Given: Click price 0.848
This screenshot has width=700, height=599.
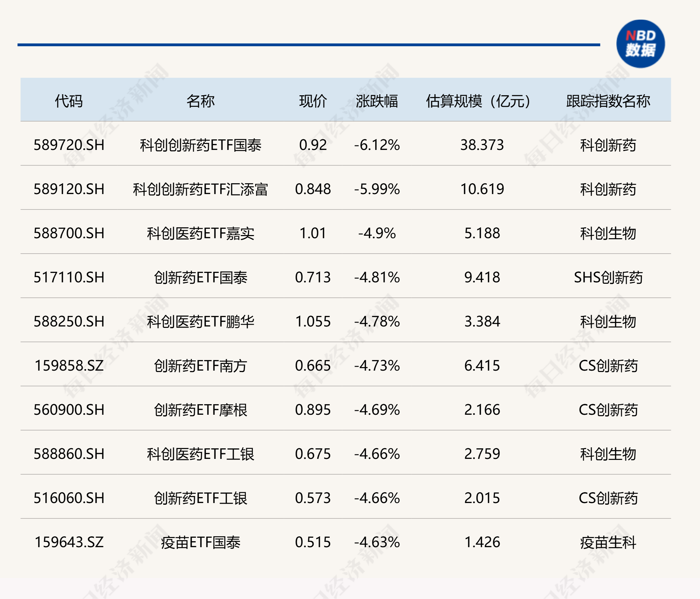Looking at the screenshot, I should pos(313,189).
